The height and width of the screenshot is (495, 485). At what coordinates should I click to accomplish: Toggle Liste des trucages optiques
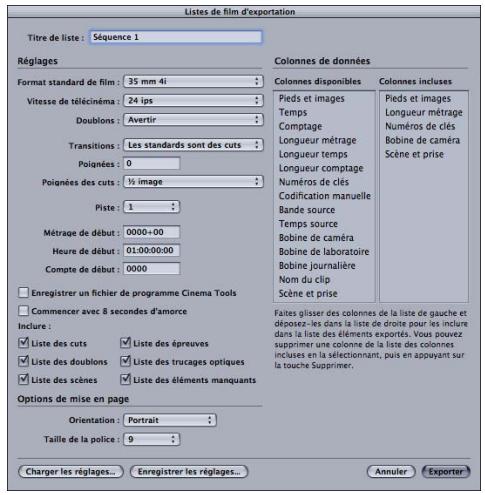(x=125, y=361)
